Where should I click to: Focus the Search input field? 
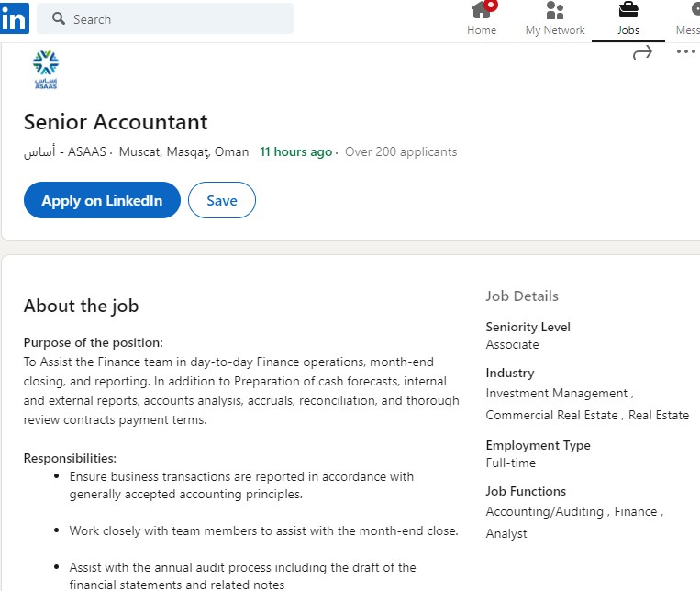[165, 18]
